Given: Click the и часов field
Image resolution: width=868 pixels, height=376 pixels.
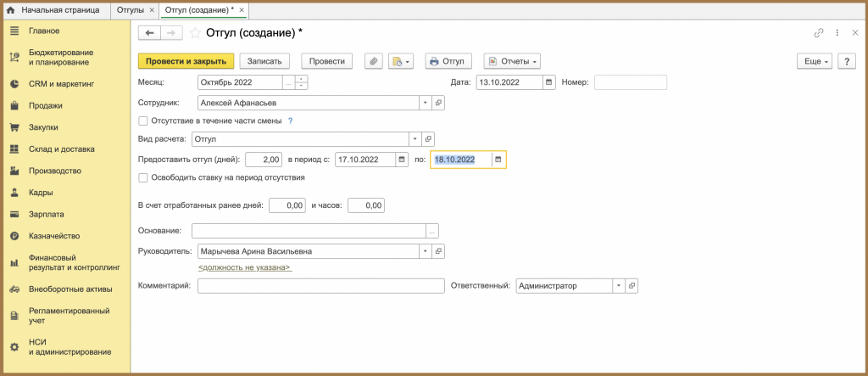Looking at the screenshot, I should click(x=366, y=205).
